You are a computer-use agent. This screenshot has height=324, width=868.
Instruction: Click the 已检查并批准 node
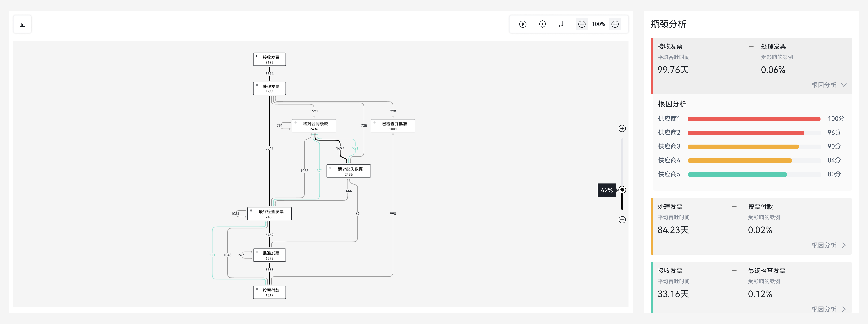(x=393, y=126)
